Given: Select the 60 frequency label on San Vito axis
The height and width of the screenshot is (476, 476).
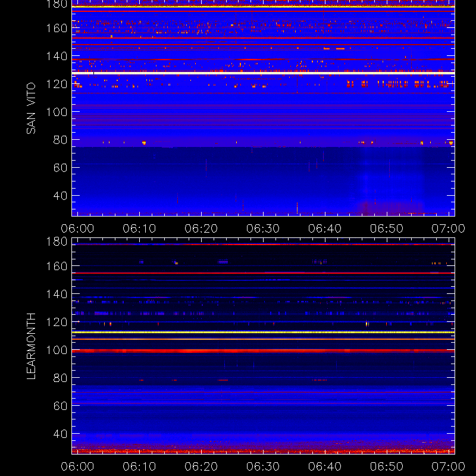Looking at the screenshot, I should click(x=60, y=168).
